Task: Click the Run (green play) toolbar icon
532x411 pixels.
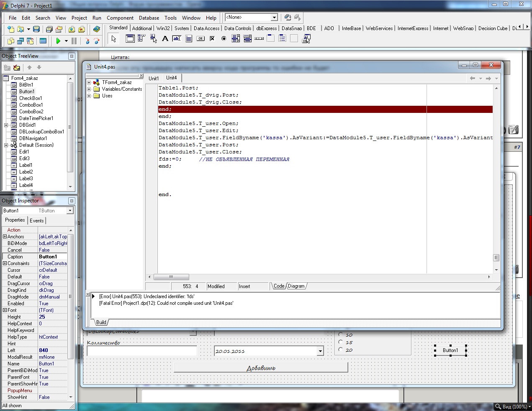Action: point(58,41)
